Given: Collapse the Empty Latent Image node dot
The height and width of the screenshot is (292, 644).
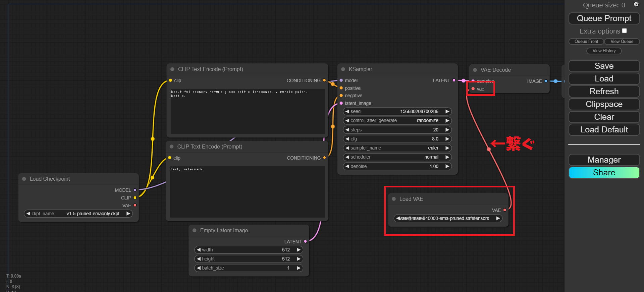Looking at the screenshot, I should point(195,231).
